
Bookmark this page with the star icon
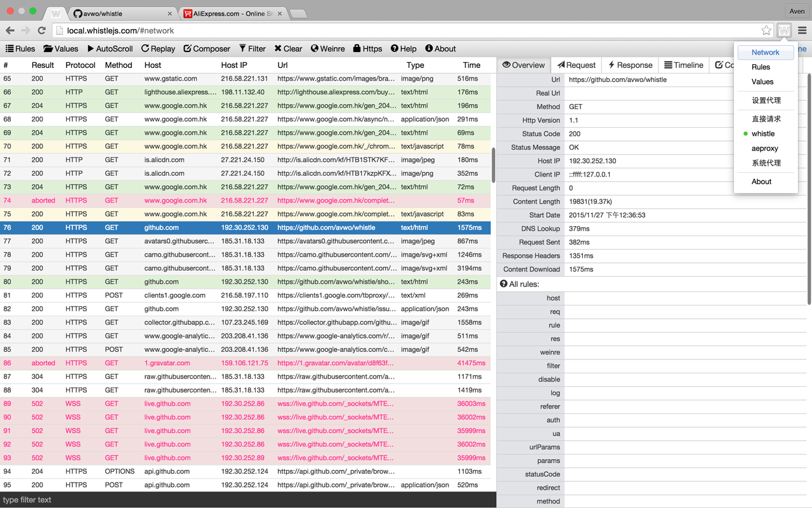[766, 30]
